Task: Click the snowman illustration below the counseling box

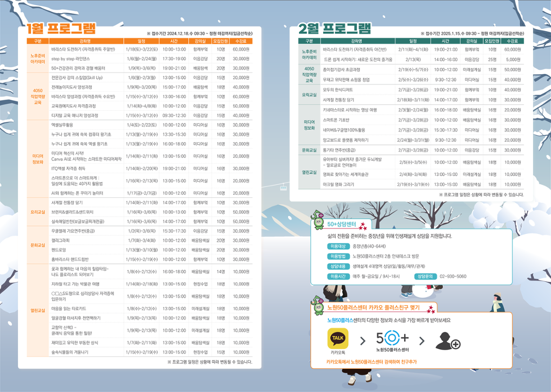Action: pyautogui.click(x=423, y=291)
